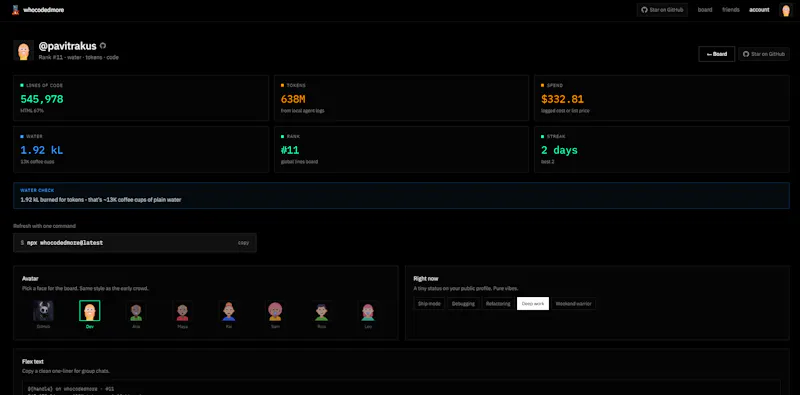Click the Avatar section heading
Screen dimensions: 800x395
(x=30, y=279)
